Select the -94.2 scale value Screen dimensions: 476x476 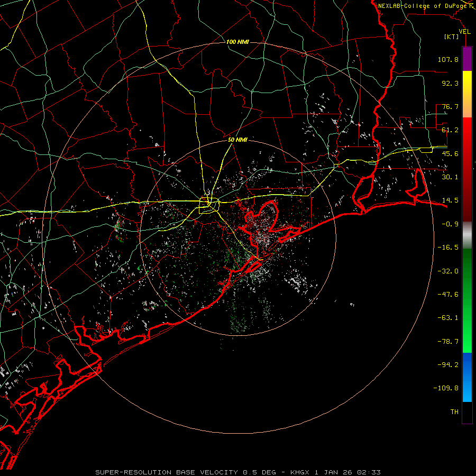click(x=448, y=365)
